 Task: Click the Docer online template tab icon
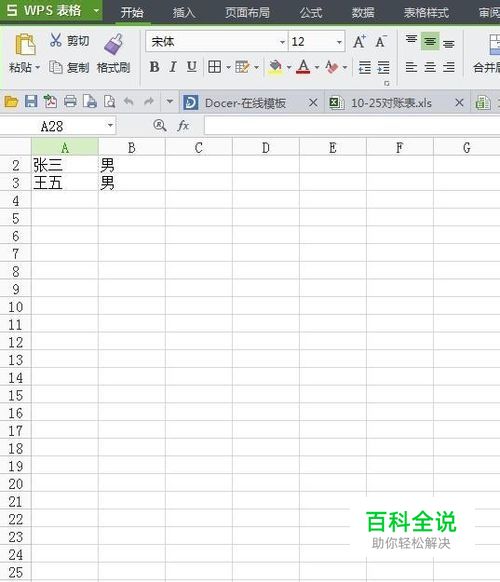point(190,102)
